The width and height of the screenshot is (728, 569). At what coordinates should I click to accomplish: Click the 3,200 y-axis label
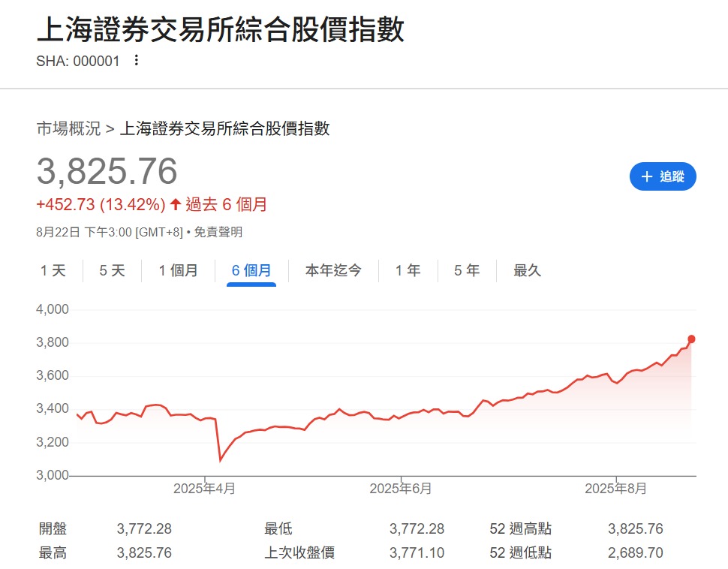pos(53,442)
